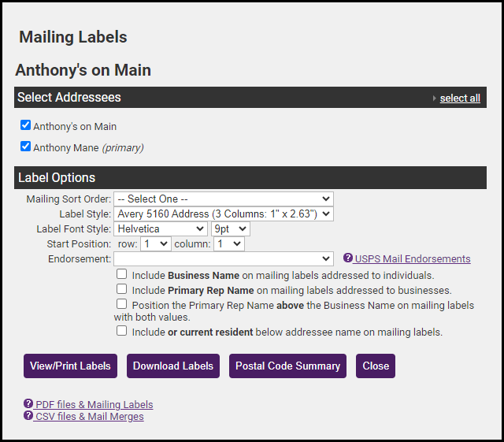Open the Endorsement dropdown
Screen dimensions: 504x442
(224, 258)
